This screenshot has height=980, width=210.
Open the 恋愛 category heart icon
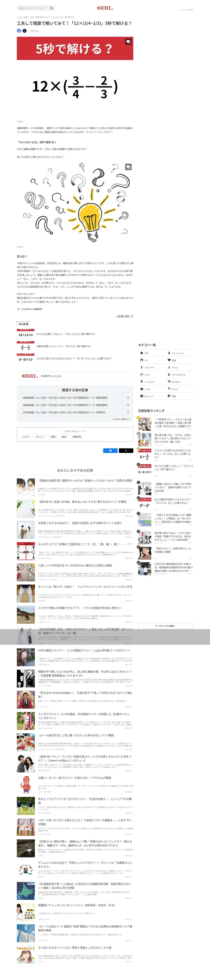click(x=169, y=360)
